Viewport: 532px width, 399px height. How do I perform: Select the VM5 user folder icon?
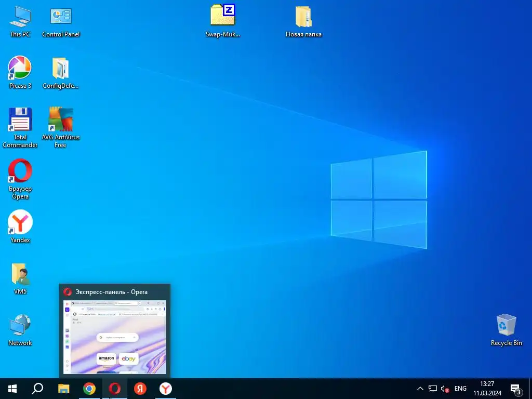click(20, 278)
